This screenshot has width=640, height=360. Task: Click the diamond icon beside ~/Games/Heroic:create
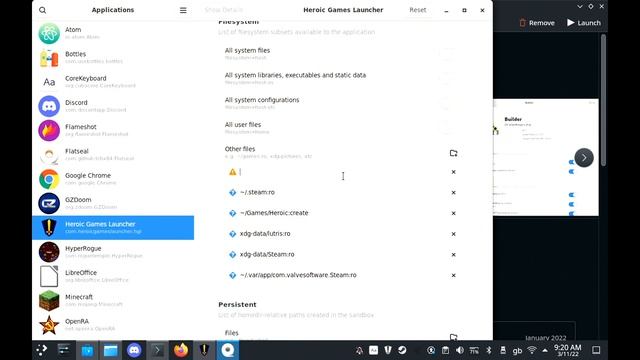tap(233, 213)
